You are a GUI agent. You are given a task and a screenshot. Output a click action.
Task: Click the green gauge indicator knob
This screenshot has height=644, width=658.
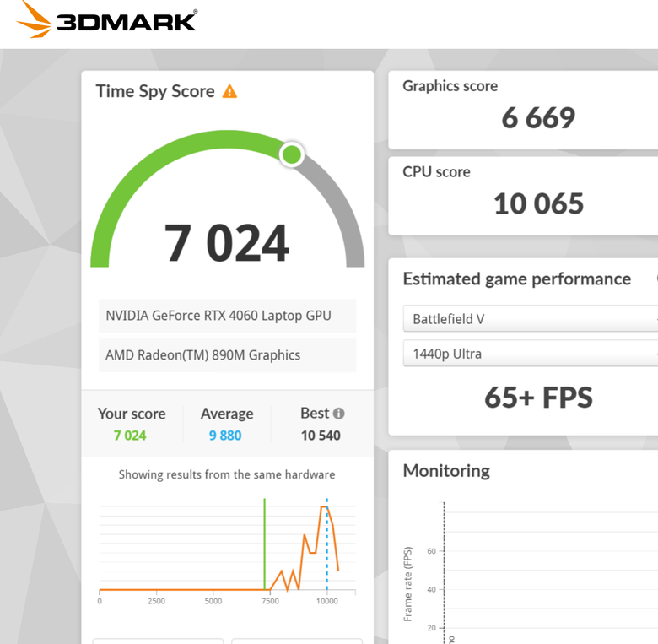pos(292,154)
